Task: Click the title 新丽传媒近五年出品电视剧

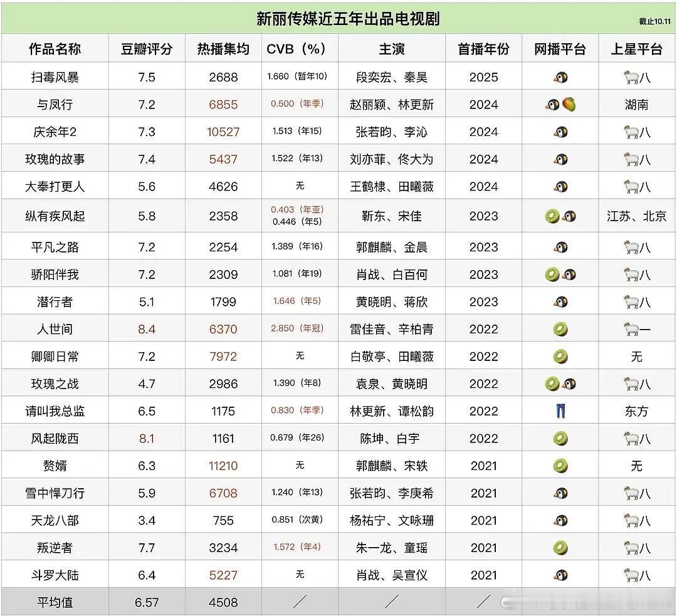Action: click(338, 18)
